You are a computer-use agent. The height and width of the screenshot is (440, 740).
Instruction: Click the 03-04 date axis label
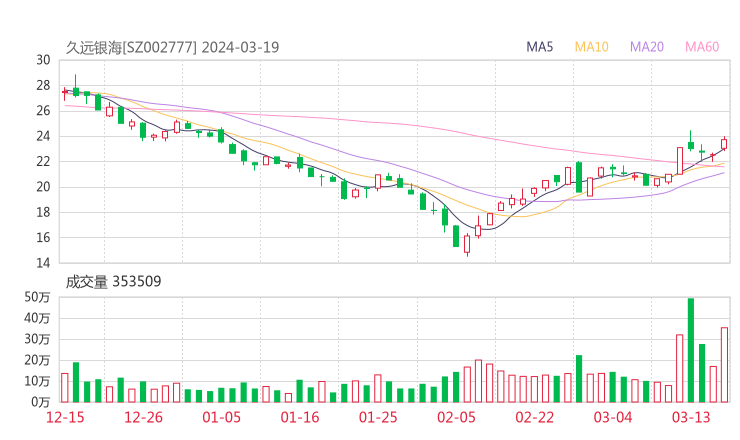[613, 417]
